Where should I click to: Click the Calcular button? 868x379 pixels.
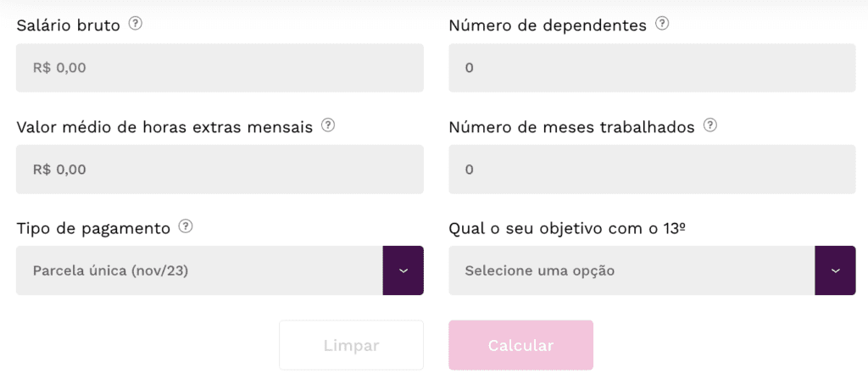[x=521, y=345]
